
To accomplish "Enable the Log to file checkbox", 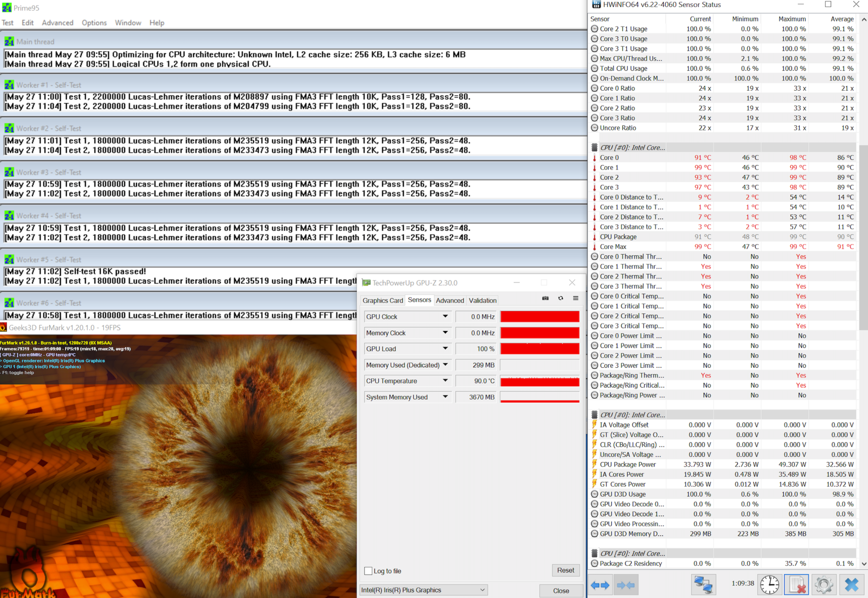I will point(368,571).
